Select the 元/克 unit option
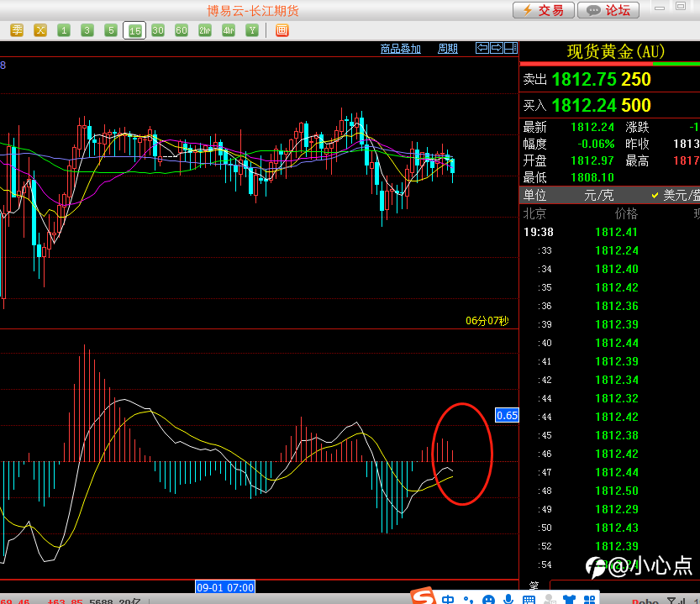Viewport: 700px width, 604px height. pos(598,195)
